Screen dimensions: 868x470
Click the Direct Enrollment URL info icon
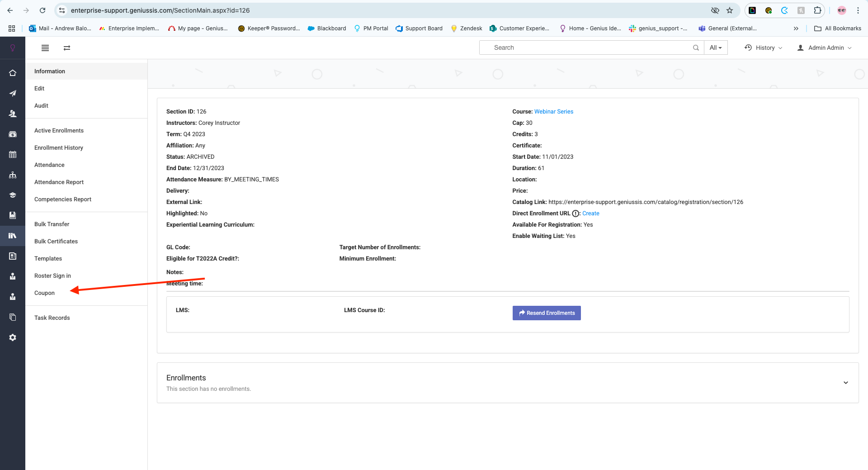pos(576,214)
